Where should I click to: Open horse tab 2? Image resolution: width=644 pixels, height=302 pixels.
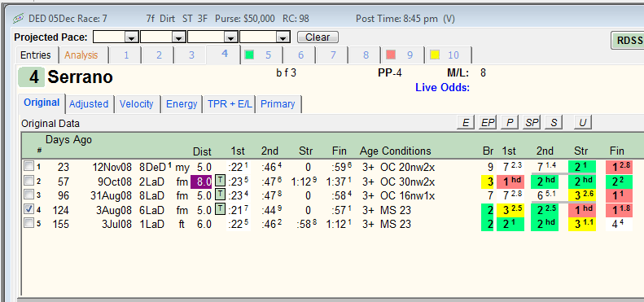tap(159, 55)
